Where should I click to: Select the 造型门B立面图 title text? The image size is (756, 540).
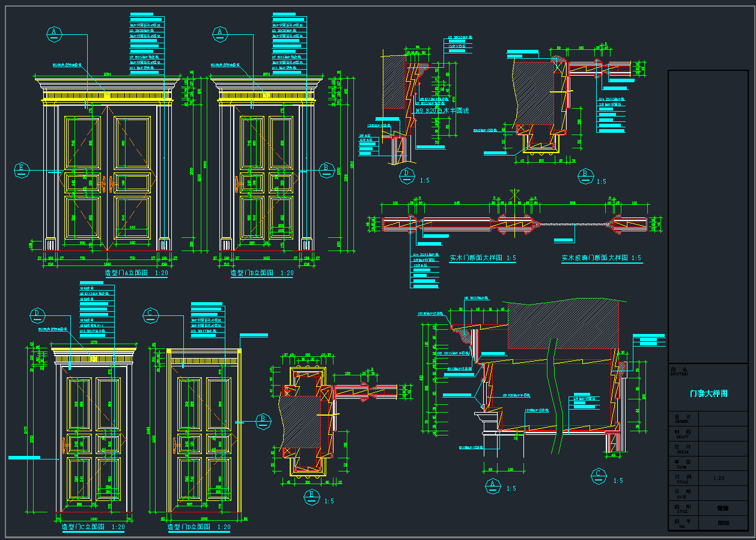(262, 273)
